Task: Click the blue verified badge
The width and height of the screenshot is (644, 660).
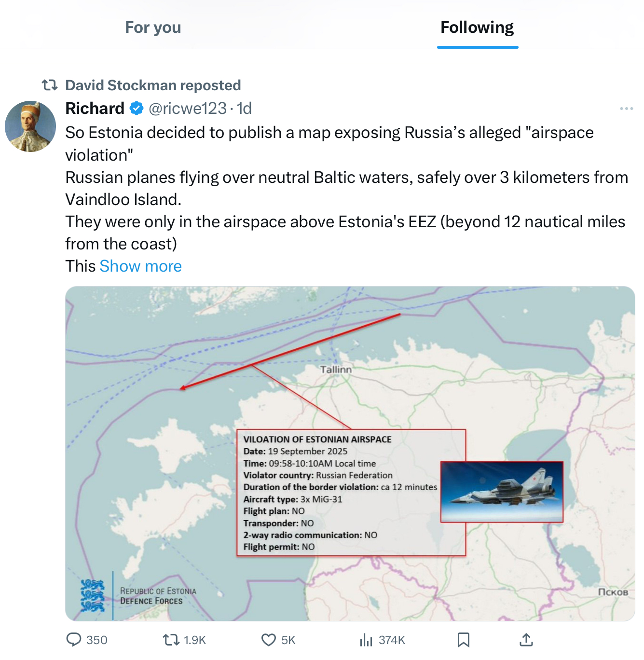Action: [x=137, y=109]
